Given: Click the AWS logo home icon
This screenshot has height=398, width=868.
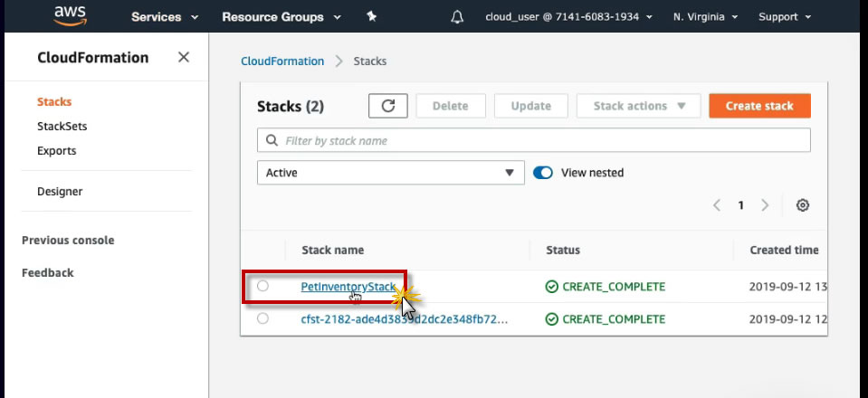Looking at the screenshot, I should pyautogui.click(x=70, y=15).
